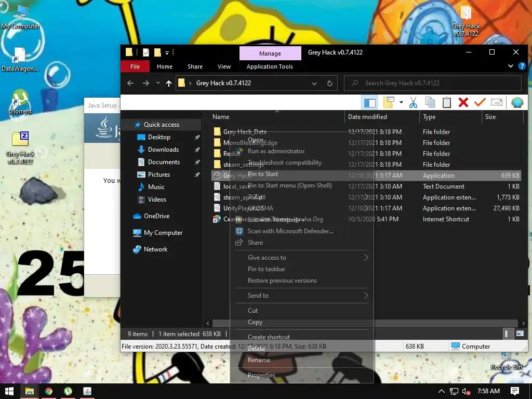This screenshot has height=399, width=532.
Task: Switch to details view icon in status bar
Action: point(506,334)
